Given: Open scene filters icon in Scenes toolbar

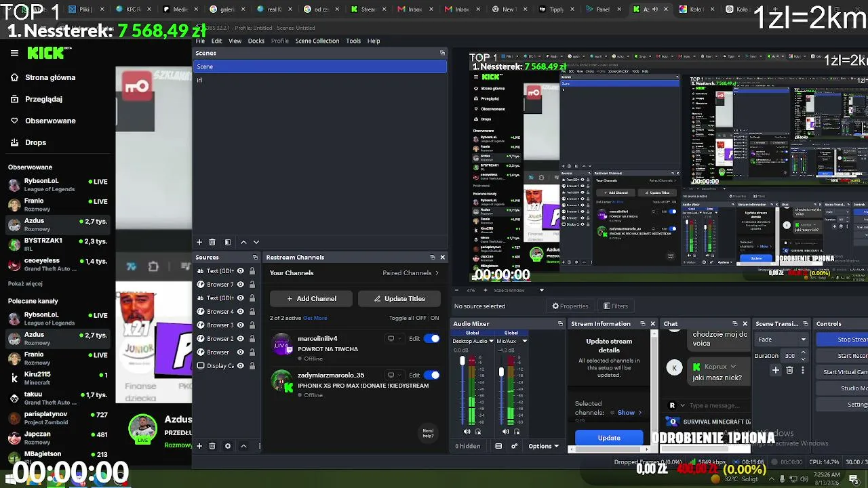Looking at the screenshot, I should (228, 242).
